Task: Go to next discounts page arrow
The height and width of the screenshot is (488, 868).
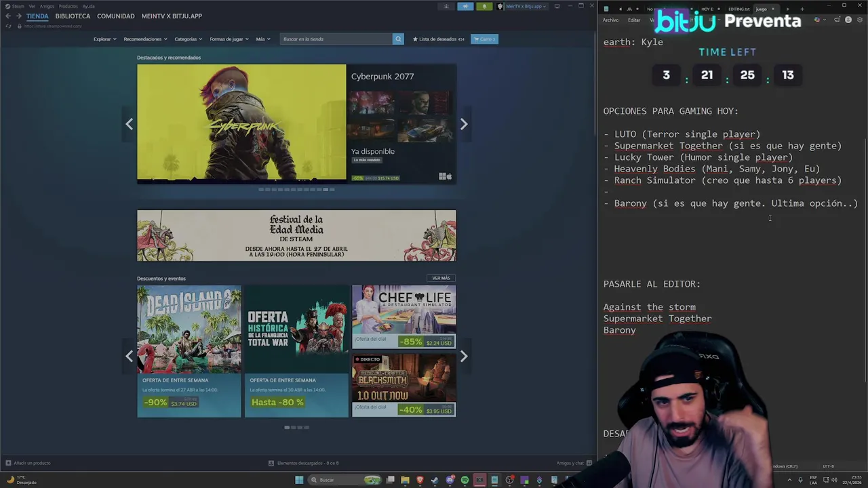Action: [464, 357]
